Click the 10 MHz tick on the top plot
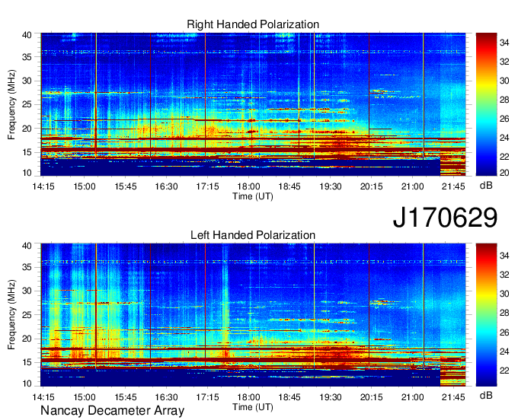The image size is (518, 420). (27, 173)
